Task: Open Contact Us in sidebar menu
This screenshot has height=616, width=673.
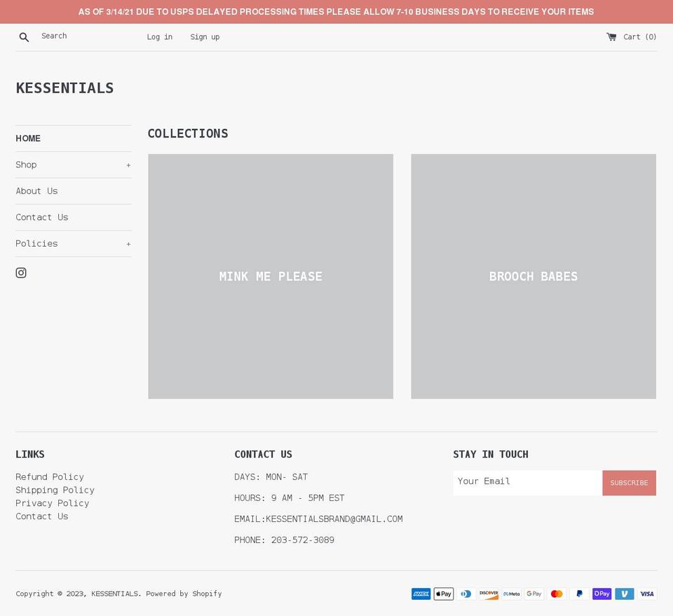Action: tap(42, 217)
